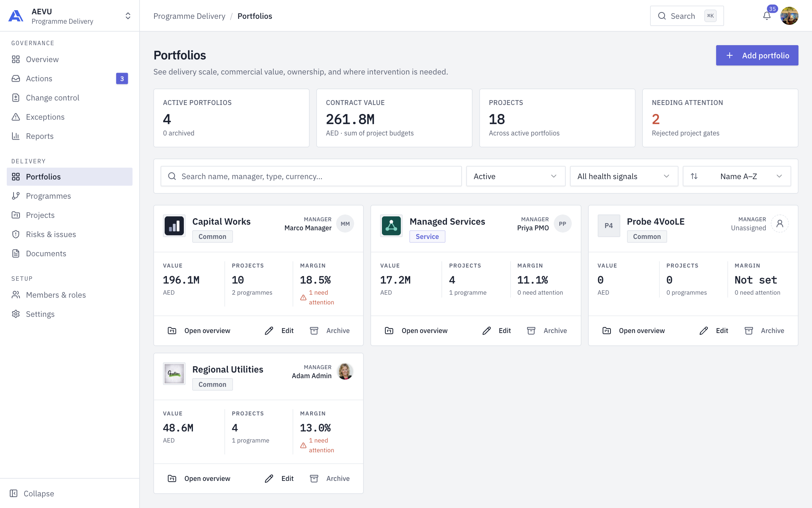The image size is (812, 508).
Task: Click the pencil icon on Capital Works
Action: [x=269, y=331]
